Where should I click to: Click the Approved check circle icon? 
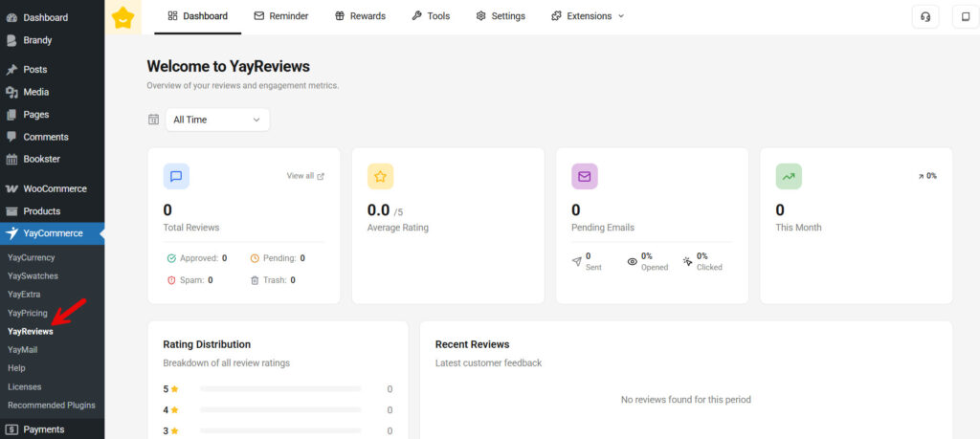pos(171,258)
